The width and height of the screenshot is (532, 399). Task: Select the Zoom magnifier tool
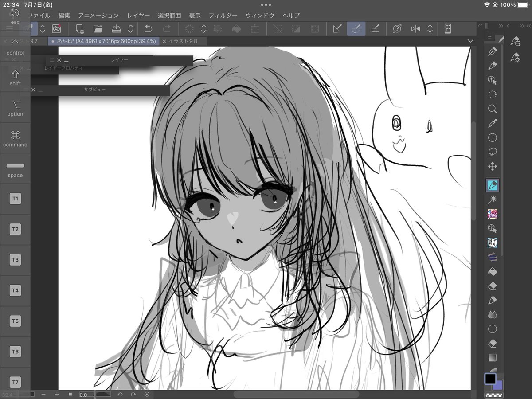click(492, 109)
